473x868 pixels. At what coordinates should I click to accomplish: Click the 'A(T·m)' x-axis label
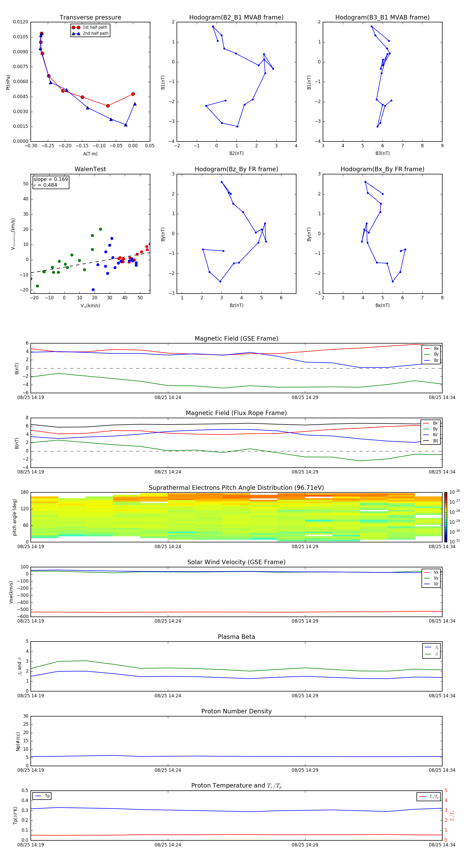tap(90, 154)
